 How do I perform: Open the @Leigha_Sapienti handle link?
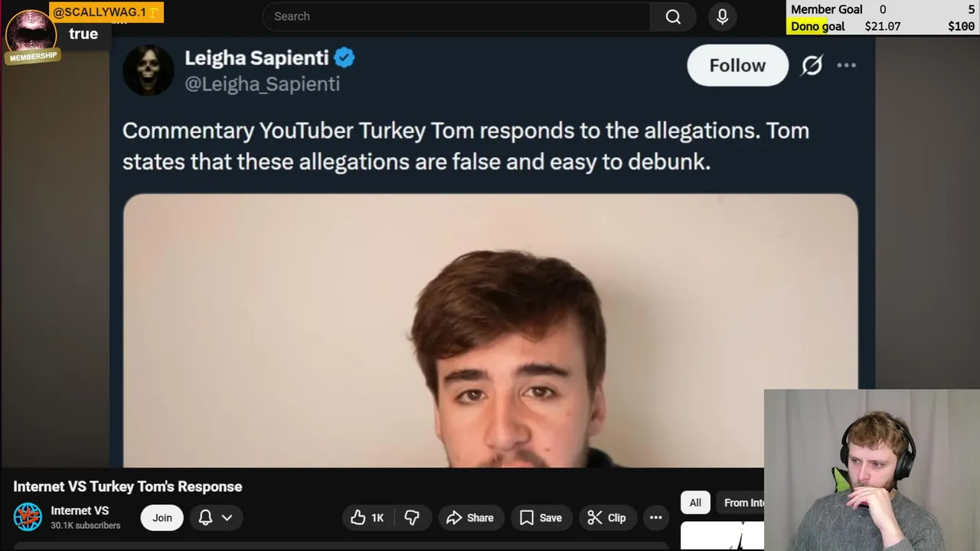[x=262, y=84]
